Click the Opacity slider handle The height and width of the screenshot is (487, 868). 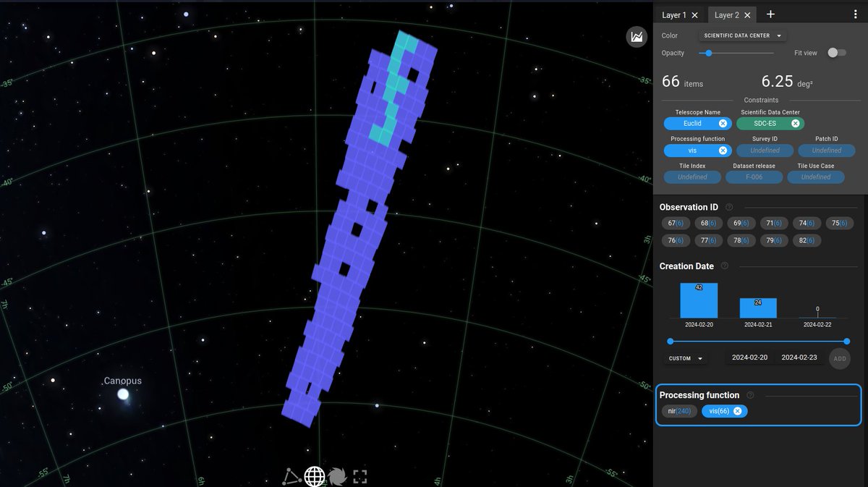click(709, 53)
